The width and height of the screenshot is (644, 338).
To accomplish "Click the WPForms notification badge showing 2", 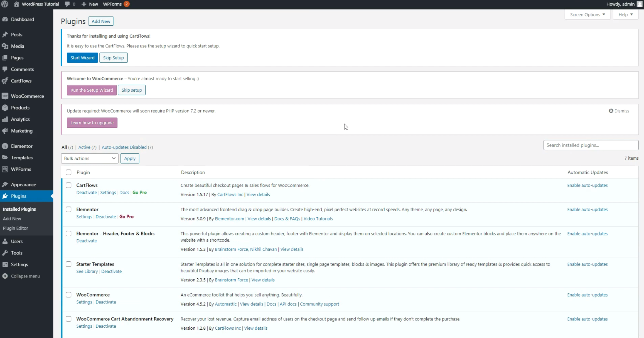I will click(126, 4).
